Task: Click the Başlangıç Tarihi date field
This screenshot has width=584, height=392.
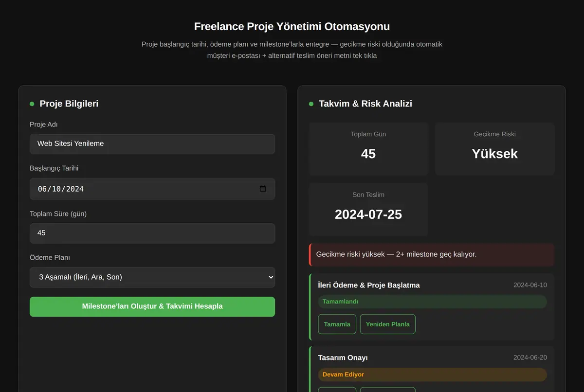Action: click(x=152, y=189)
